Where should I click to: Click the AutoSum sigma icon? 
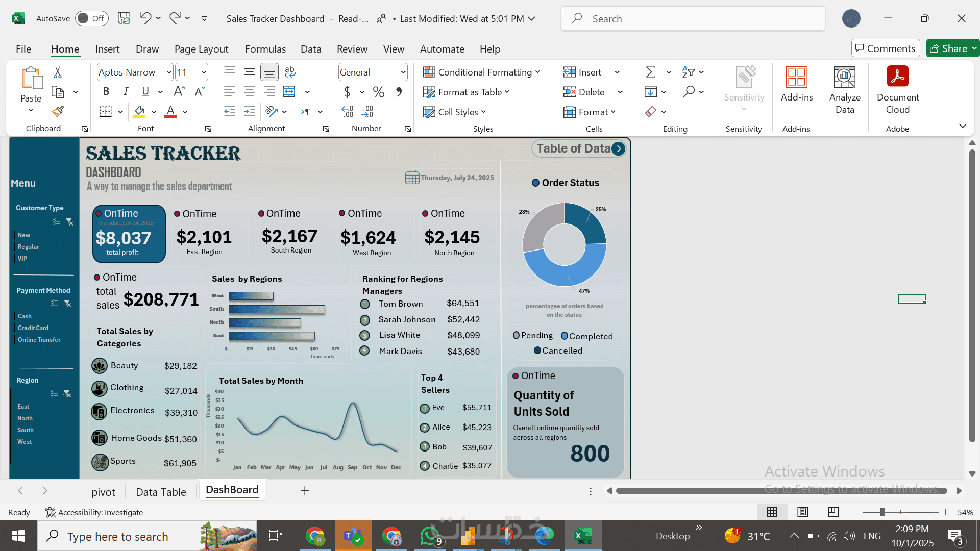pyautogui.click(x=651, y=72)
